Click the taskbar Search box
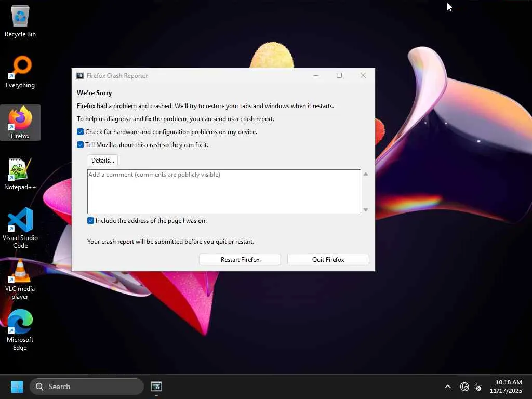The height and width of the screenshot is (399, 532). (87, 387)
